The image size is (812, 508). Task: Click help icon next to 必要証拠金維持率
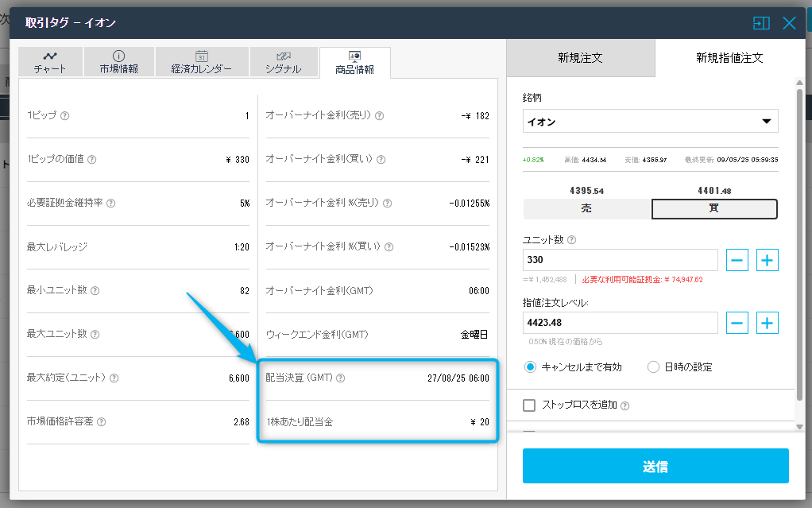click(110, 204)
